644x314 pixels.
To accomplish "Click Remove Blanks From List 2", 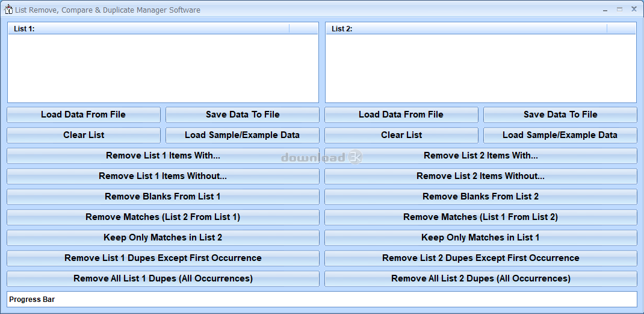I will click(x=481, y=196).
